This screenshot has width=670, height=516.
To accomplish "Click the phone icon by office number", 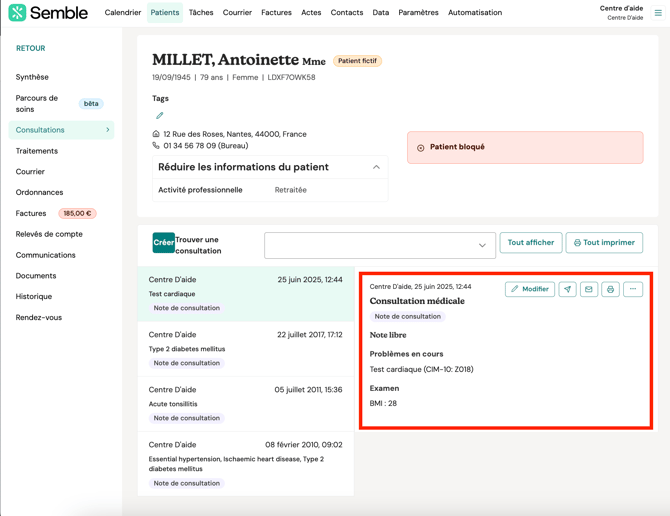I will pyautogui.click(x=156, y=146).
